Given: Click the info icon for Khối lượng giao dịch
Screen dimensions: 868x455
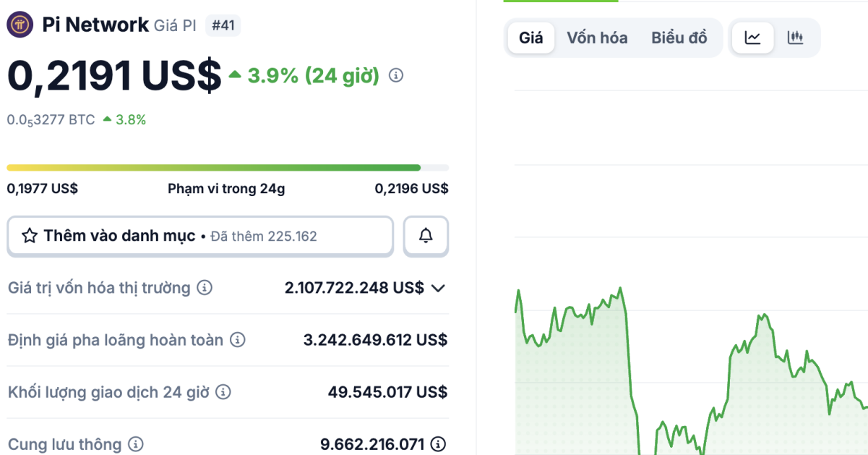Looking at the screenshot, I should point(223,393).
